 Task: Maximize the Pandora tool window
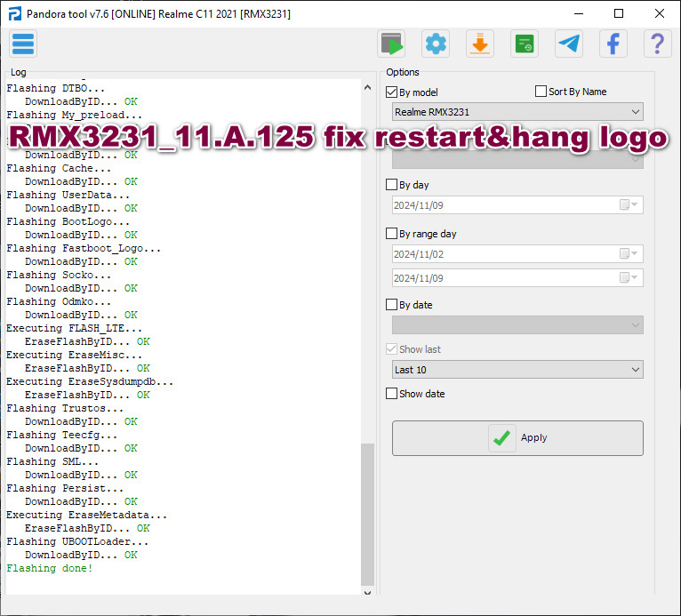(x=619, y=13)
